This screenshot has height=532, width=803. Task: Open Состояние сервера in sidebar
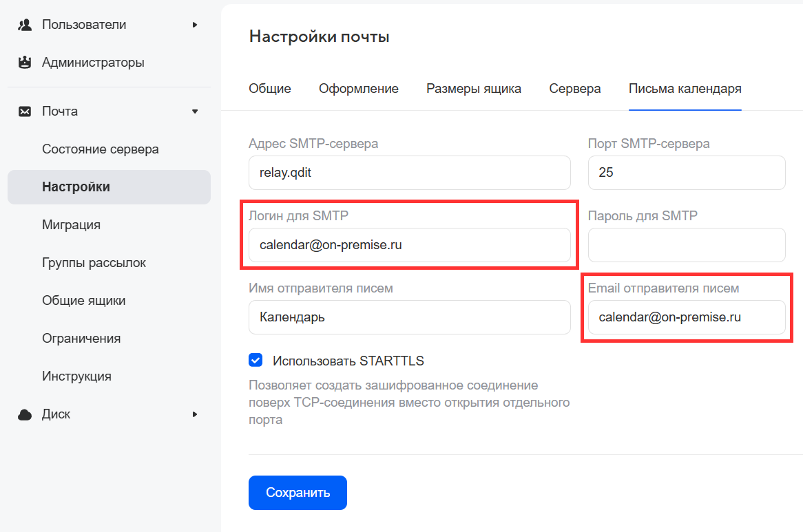(x=101, y=149)
